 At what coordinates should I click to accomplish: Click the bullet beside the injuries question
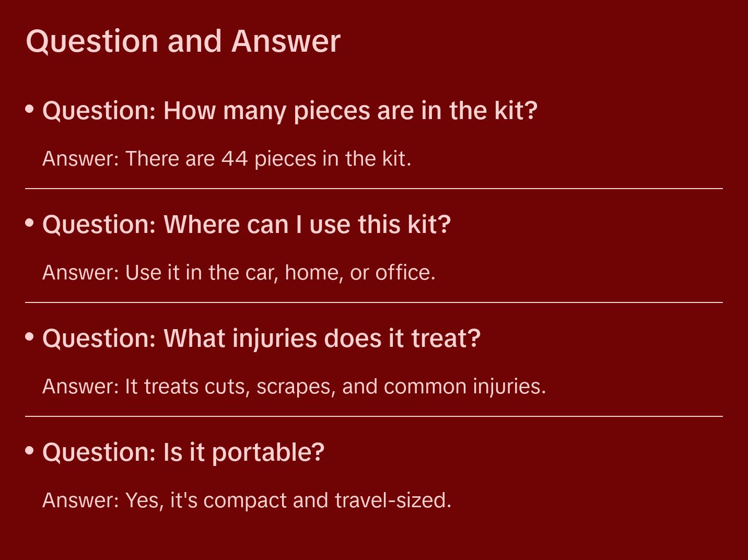(30, 337)
